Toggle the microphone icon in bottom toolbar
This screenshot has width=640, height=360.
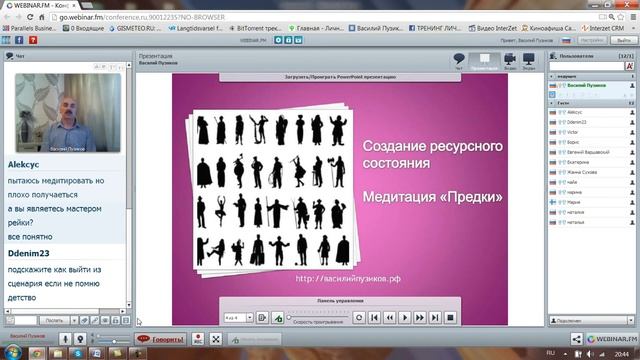[x=65, y=339]
